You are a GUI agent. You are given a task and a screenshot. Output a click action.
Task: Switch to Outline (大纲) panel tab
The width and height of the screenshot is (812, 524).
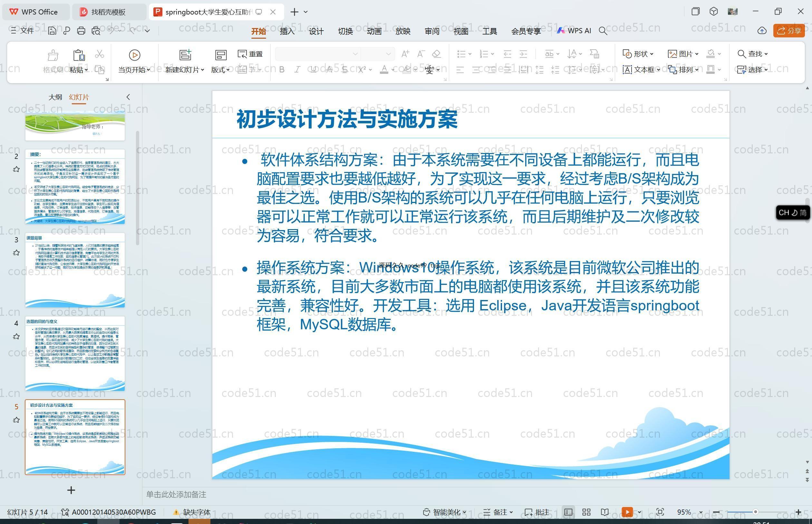click(55, 97)
